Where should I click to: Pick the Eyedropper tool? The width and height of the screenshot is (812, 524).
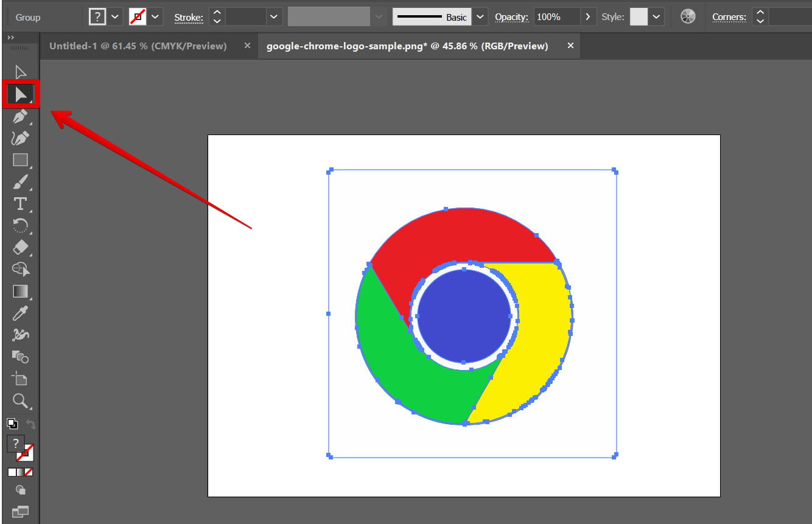tap(20, 313)
